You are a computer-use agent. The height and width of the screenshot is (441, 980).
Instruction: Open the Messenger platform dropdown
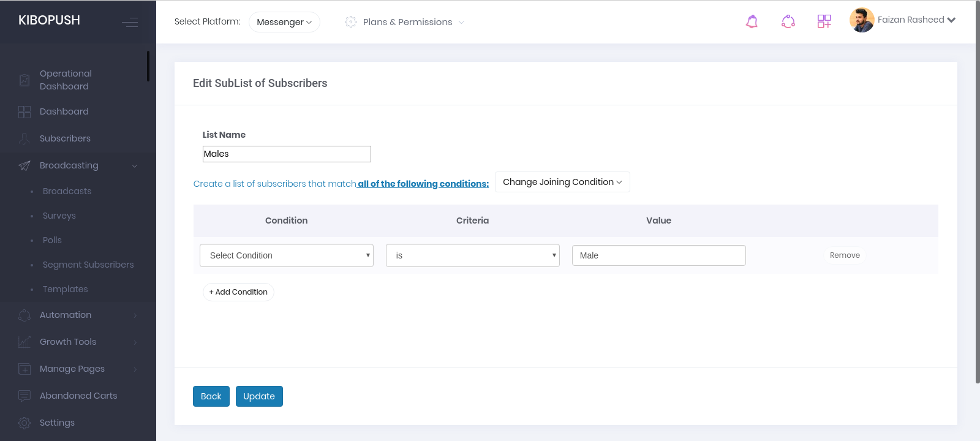(x=284, y=22)
